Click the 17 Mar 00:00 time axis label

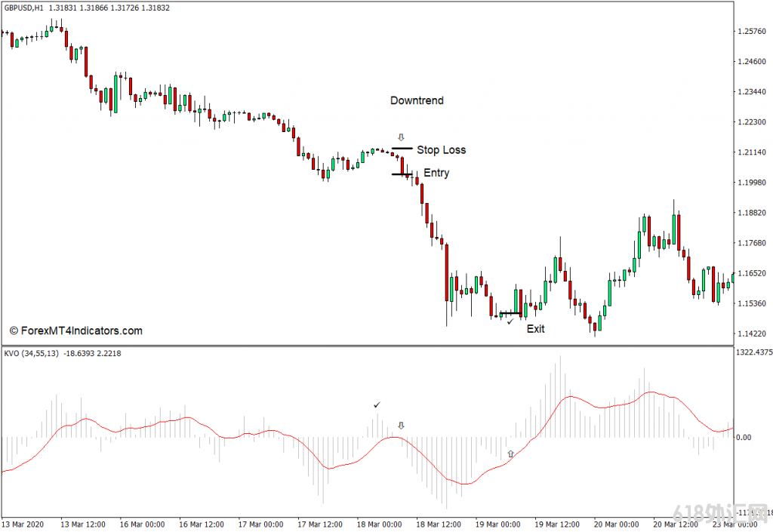260,524
